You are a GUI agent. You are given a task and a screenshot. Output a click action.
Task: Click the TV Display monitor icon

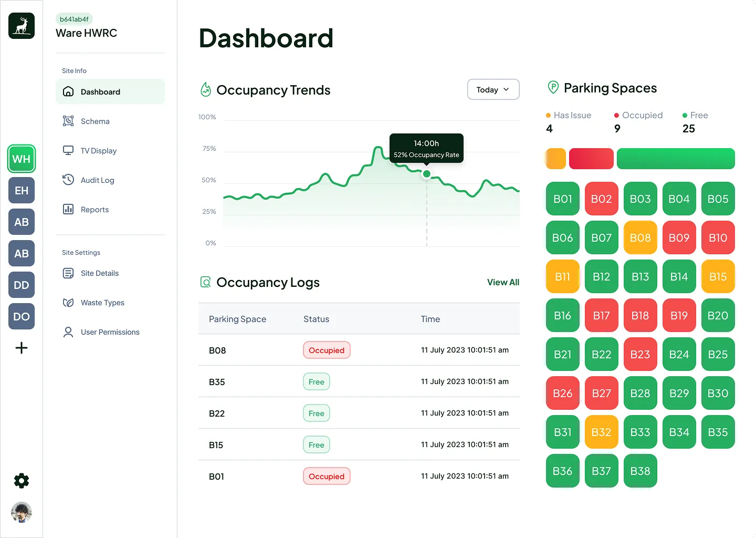coord(68,150)
